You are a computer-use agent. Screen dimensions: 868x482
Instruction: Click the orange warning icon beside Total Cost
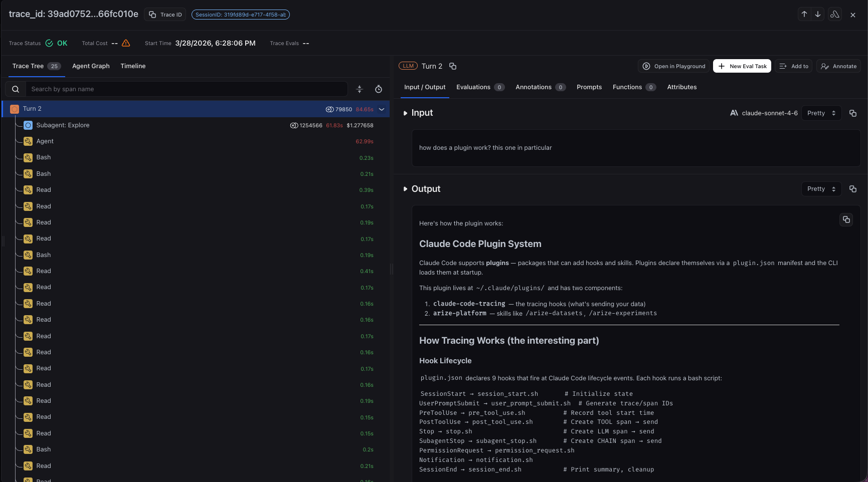pos(126,43)
